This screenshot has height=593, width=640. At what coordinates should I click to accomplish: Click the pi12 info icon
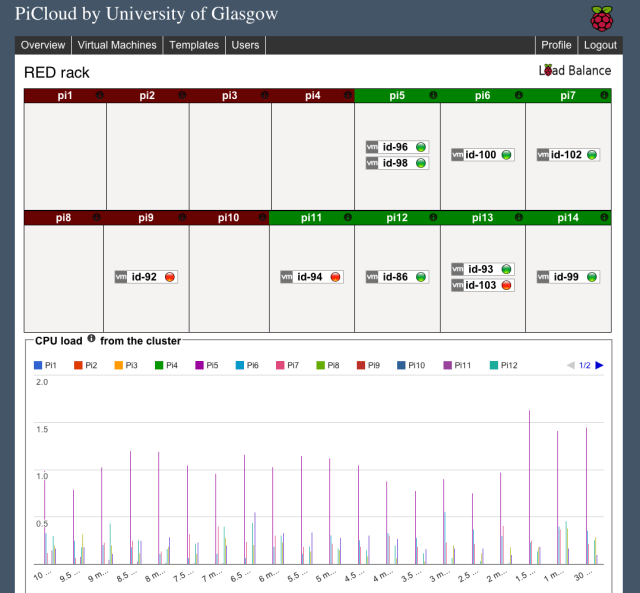(433, 217)
